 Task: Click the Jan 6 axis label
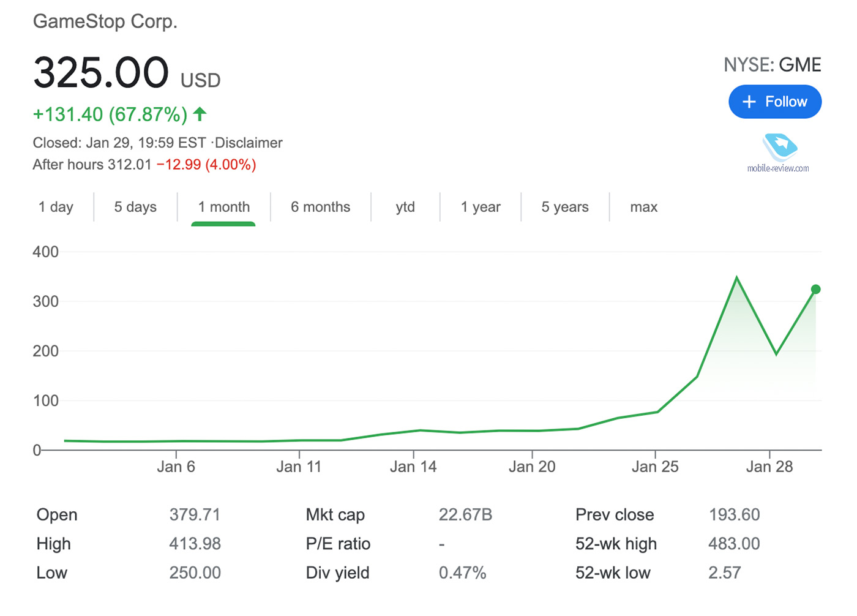click(x=176, y=467)
